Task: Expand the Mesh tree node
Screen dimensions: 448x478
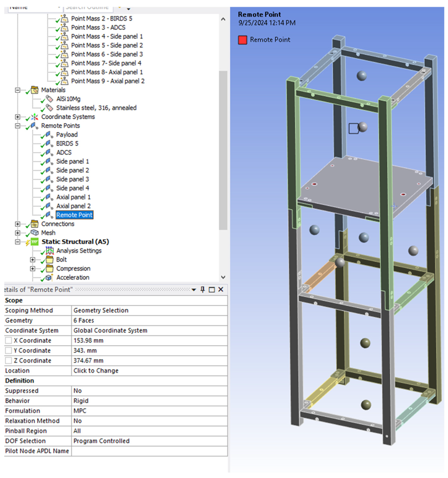Action: click(x=18, y=233)
